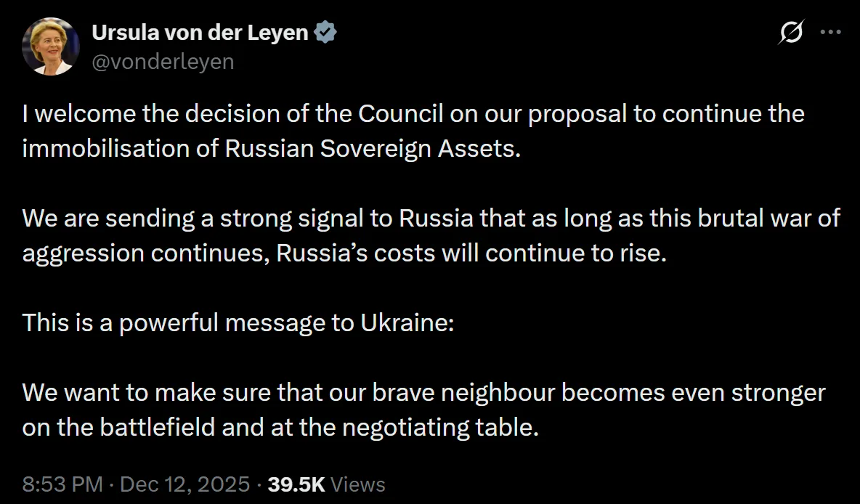Viewport: 860px width, 504px height.
Task: Click the display name Ursula von der Leyen
Action: pyautogui.click(x=200, y=33)
